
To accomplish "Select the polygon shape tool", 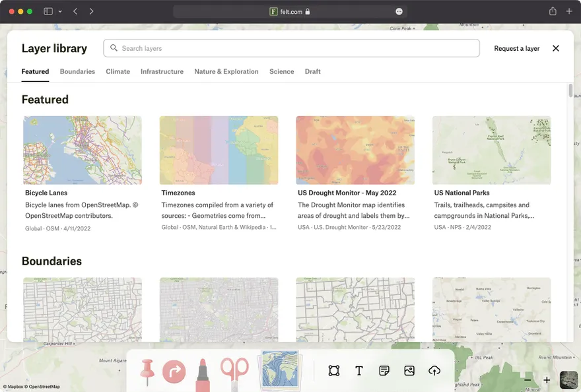I will click(x=334, y=370).
